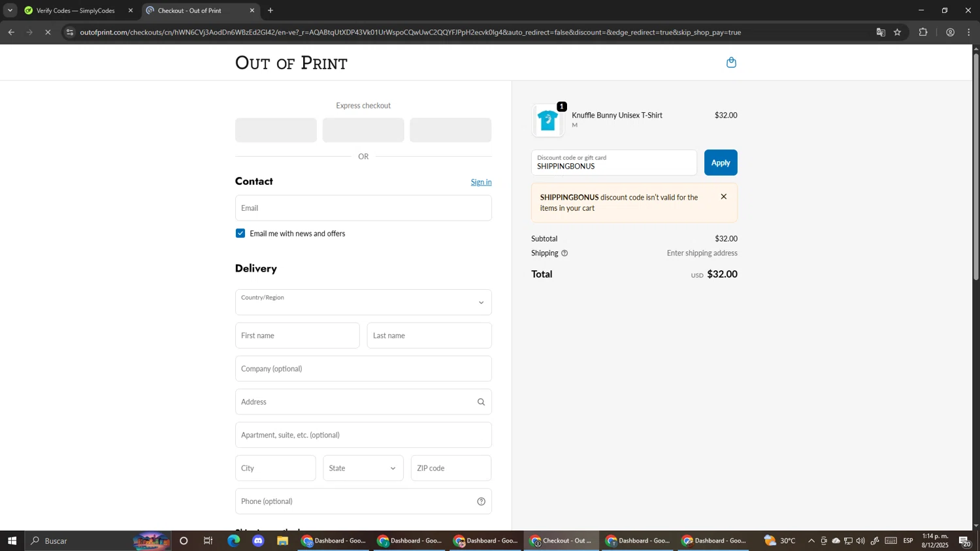The width and height of the screenshot is (980, 551).
Task: Click the address search magnifier icon
Action: click(x=481, y=402)
